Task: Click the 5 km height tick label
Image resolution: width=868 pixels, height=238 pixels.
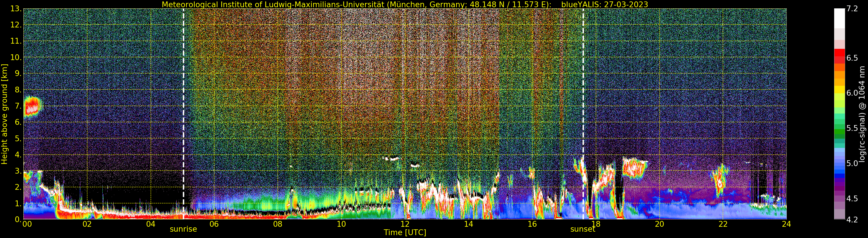Action: pos(19,139)
